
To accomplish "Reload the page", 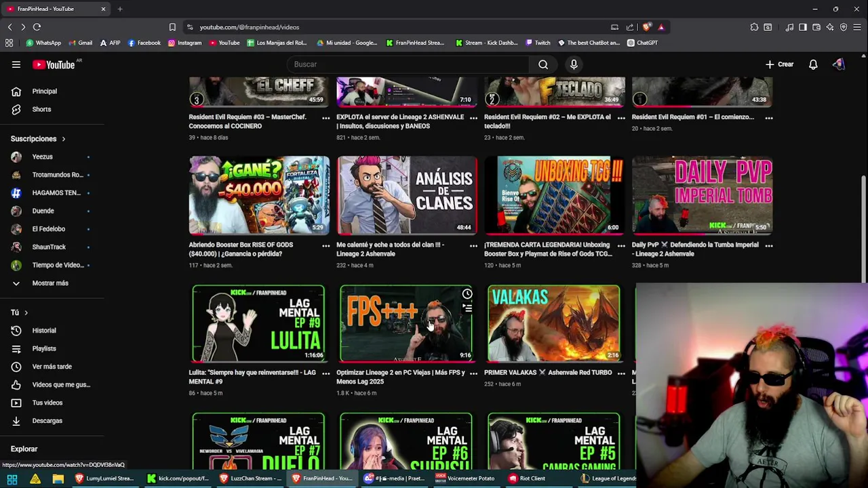I will point(37,27).
